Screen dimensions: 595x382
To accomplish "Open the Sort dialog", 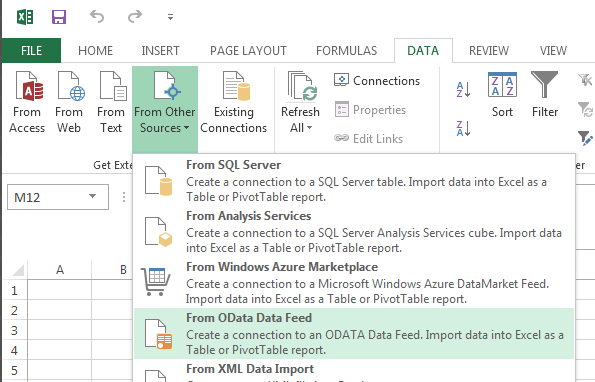I will tap(502, 95).
